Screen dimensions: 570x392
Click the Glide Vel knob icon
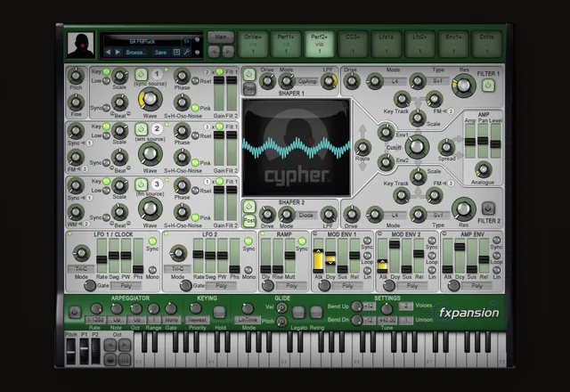pos(281,308)
